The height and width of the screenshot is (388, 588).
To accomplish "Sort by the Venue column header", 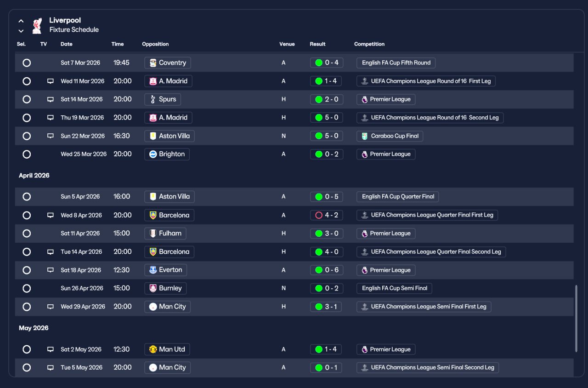I will point(287,44).
